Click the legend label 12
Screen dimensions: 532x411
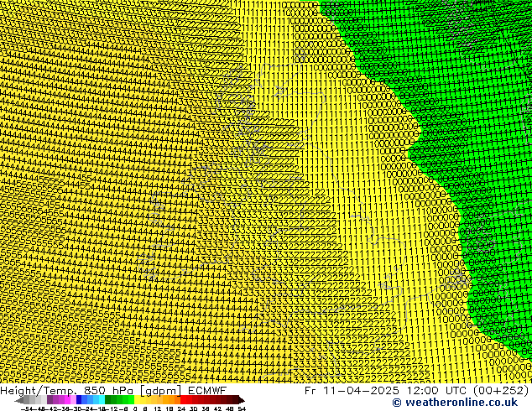158,409
